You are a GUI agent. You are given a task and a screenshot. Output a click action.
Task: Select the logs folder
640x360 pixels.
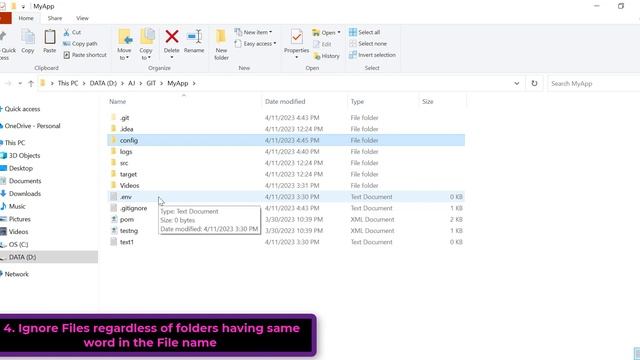[286, 151]
